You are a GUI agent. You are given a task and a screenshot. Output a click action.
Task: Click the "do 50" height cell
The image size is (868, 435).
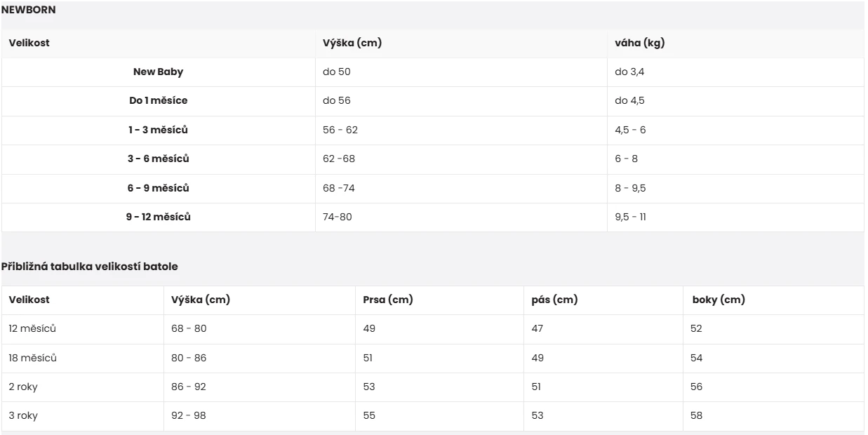pos(336,72)
